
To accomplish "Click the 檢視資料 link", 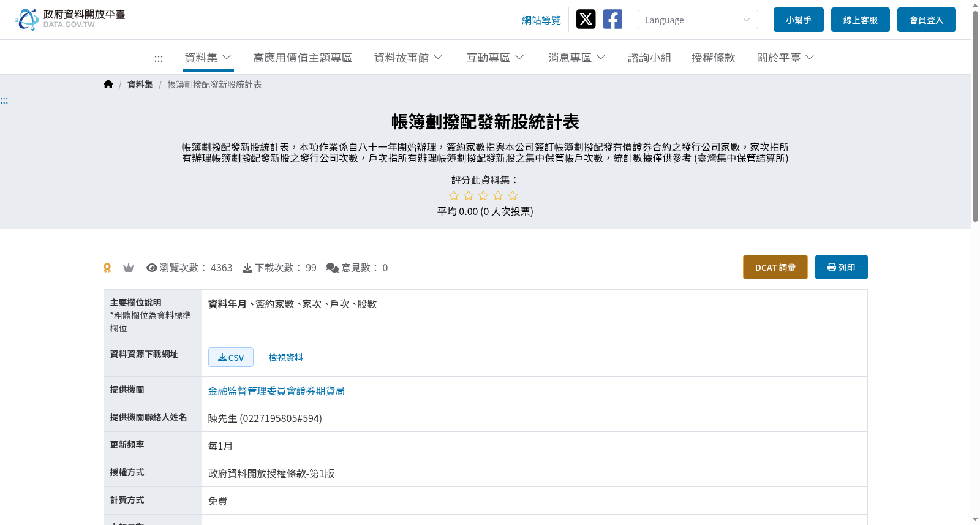I will click(286, 358).
